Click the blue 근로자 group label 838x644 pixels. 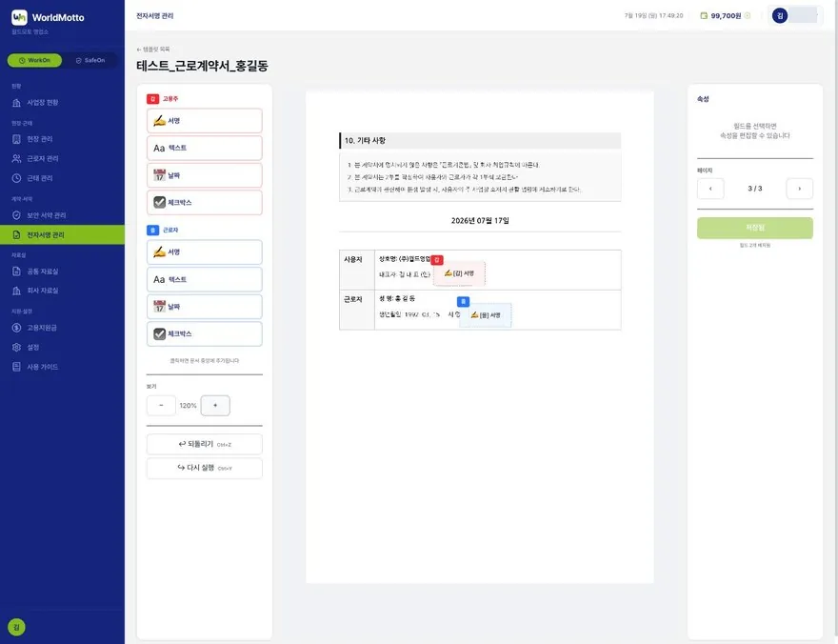163,230
